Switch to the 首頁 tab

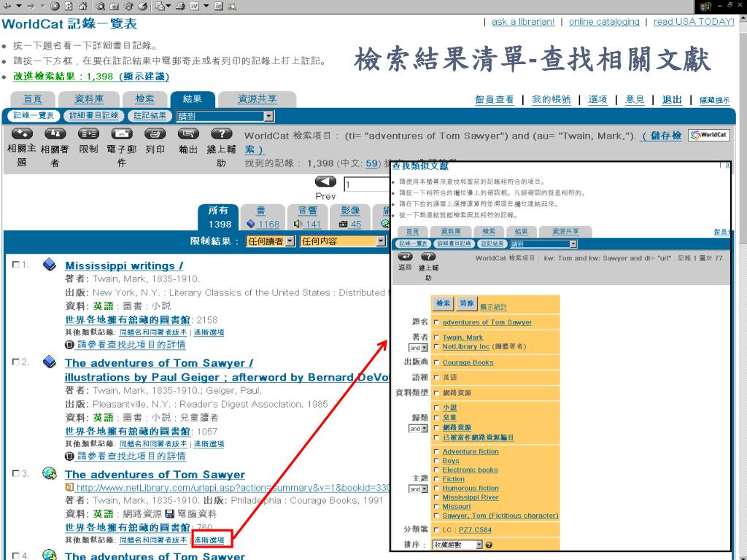[32, 99]
